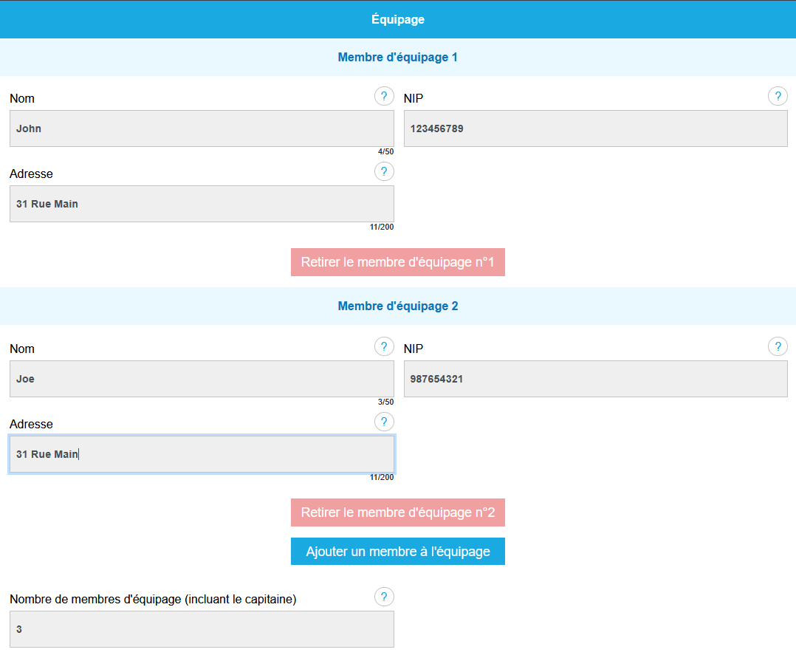This screenshot has width=796, height=672.
Task: Show help for crew member 2 Adresse
Action: pos(384,422)
